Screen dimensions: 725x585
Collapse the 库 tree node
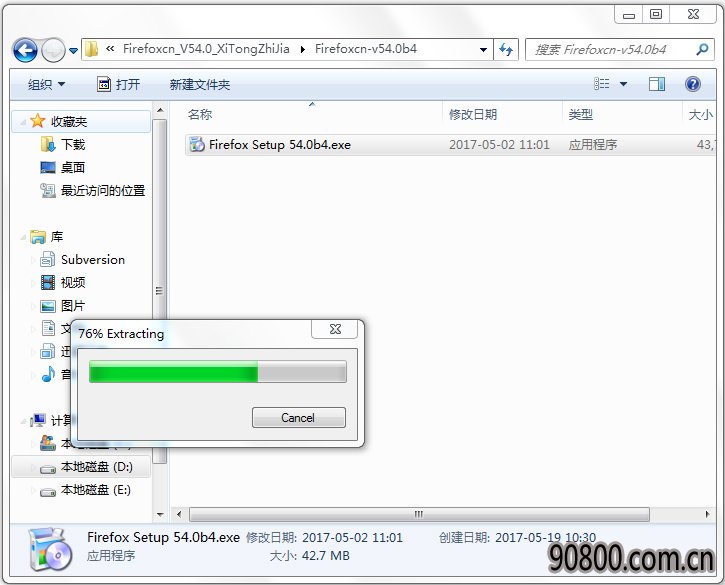[x=22, y=237]
